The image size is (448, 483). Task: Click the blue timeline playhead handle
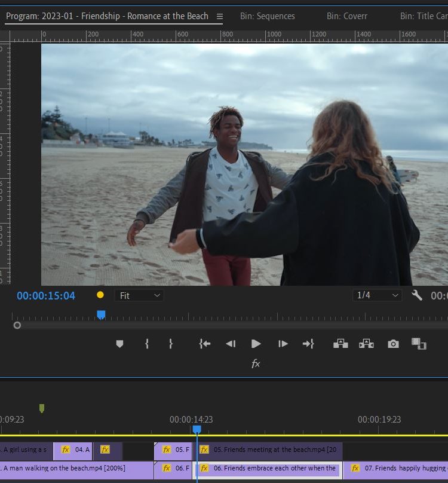[197, 429]
